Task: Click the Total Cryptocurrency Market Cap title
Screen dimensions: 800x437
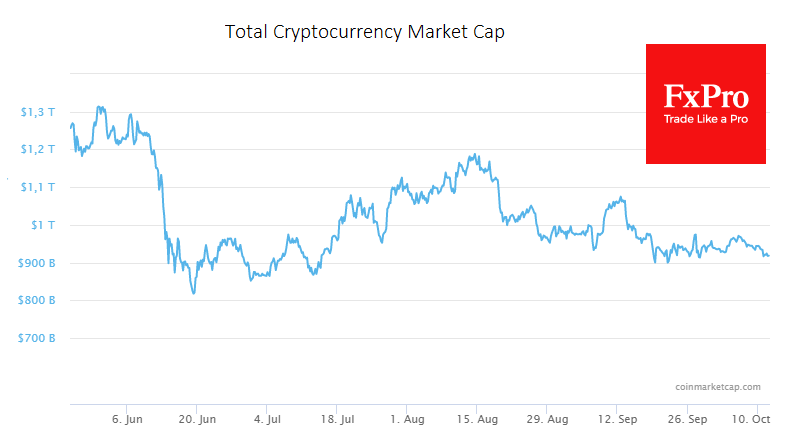Action: point(366,32)
